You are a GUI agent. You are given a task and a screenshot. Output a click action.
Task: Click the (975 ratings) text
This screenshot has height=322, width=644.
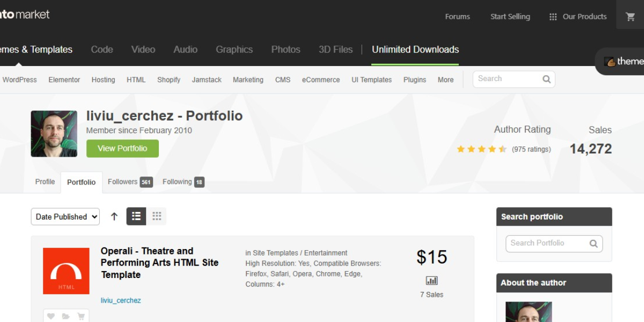(531, 149)
